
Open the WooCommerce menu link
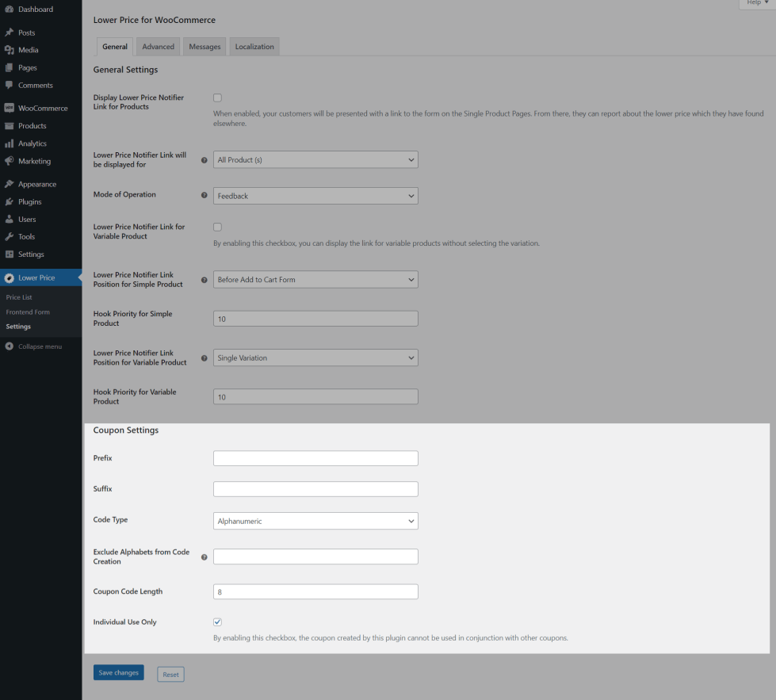[x=41, y=108]
